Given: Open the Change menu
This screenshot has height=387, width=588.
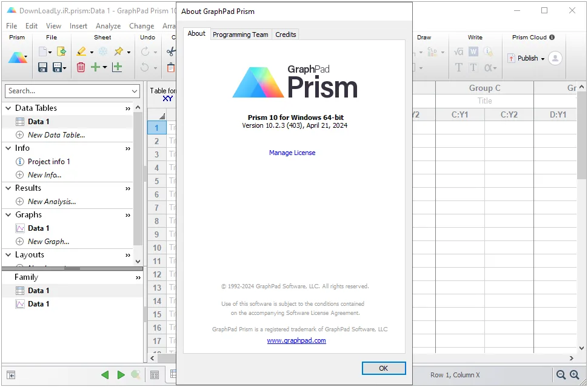Looking at the screenshot, I should click(x=142, y=26).
